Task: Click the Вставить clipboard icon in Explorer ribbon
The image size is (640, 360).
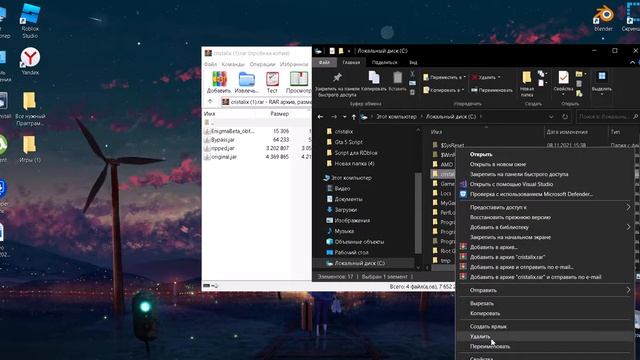Action: [398, 77]
